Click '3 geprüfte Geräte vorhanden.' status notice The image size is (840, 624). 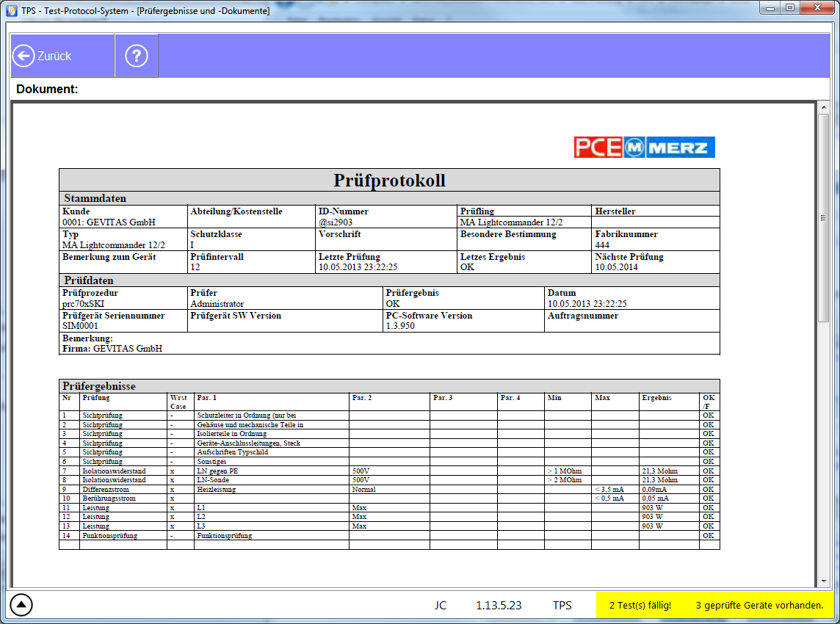(x=759, y=605)
